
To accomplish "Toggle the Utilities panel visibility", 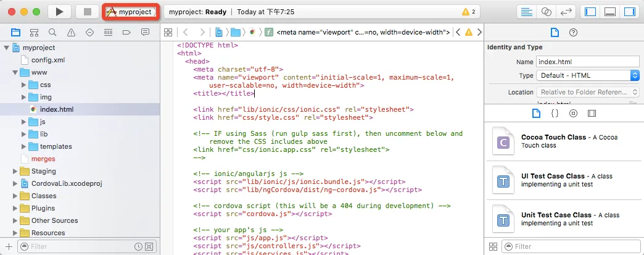I will coord(629,12).
